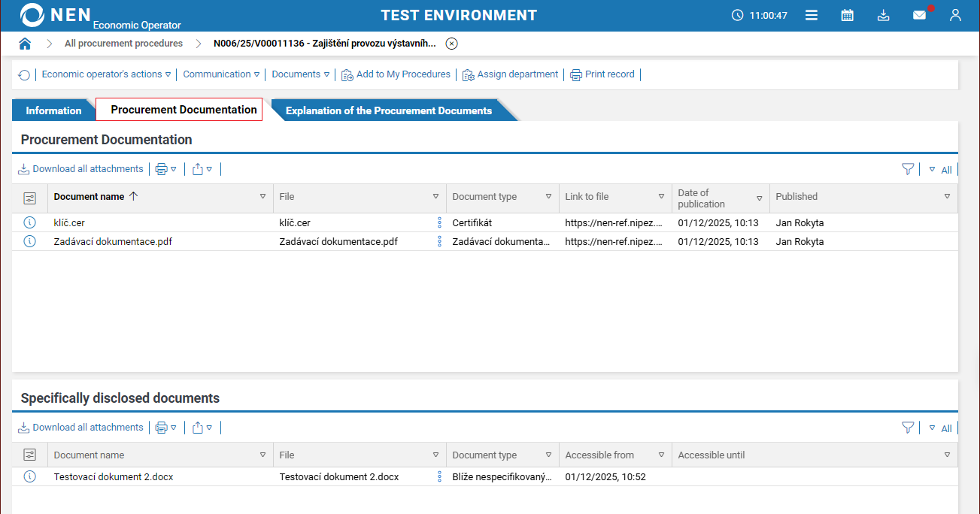Open info icon for klíč.cer row
The image size is (980, 514).
(30, 222)
